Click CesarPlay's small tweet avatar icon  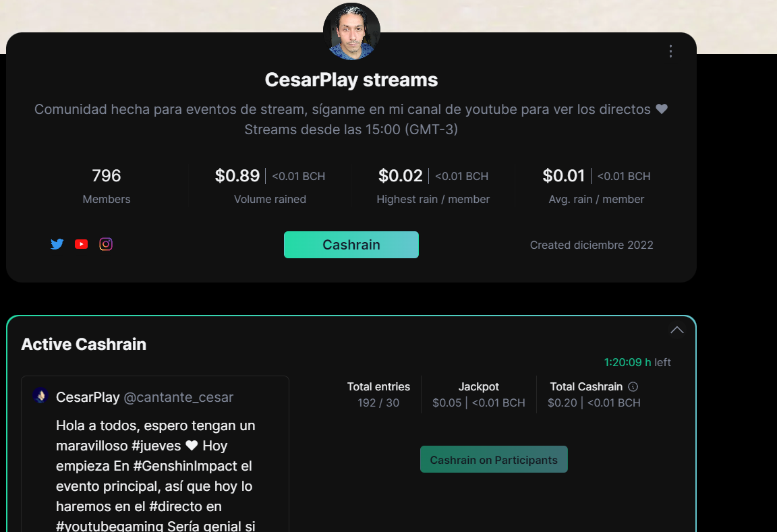(x=40, y=396)
